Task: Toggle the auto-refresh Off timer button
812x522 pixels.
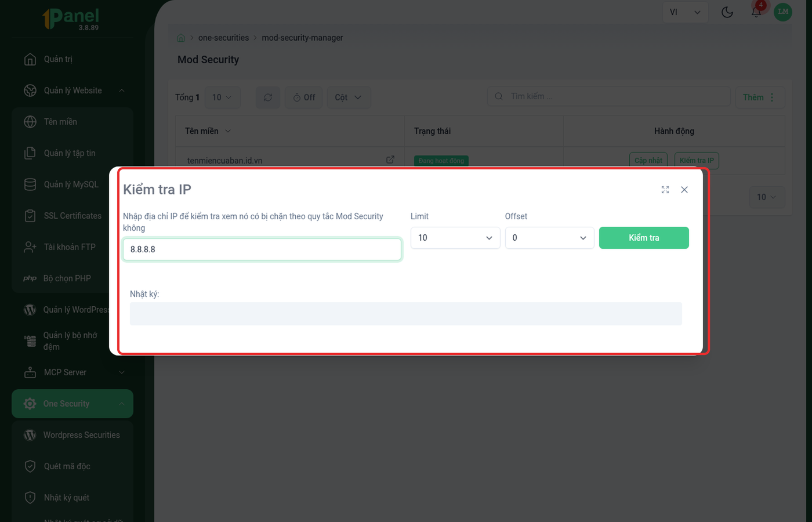Action: pos(304,97)
